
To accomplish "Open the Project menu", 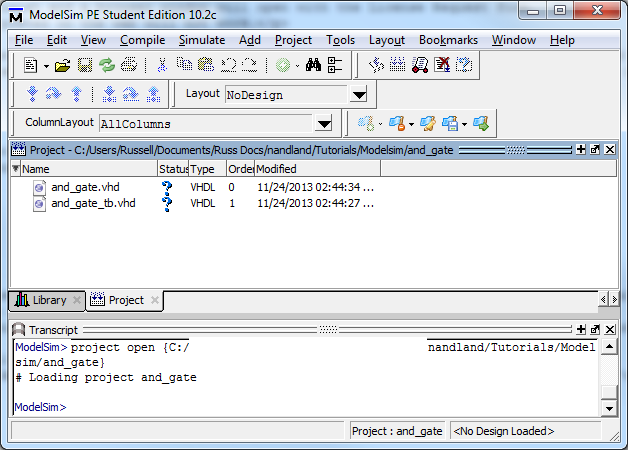I will [x=293, y=40].
